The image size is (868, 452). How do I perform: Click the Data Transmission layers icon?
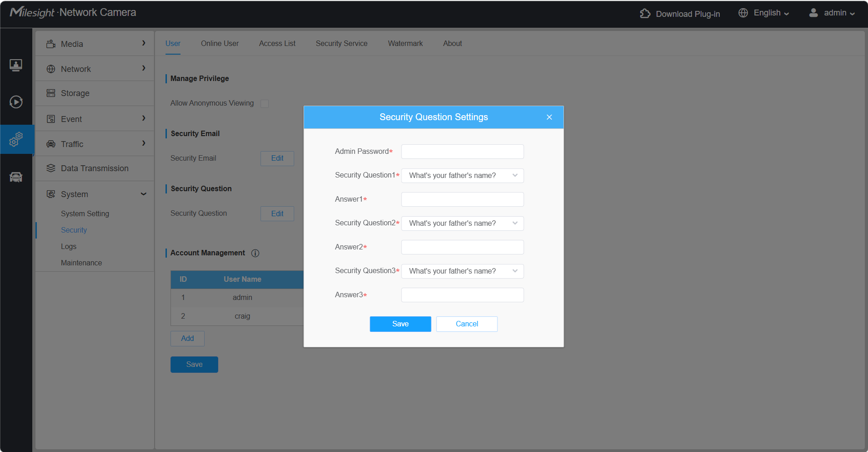pyautogui.click(x=51, y=168)
